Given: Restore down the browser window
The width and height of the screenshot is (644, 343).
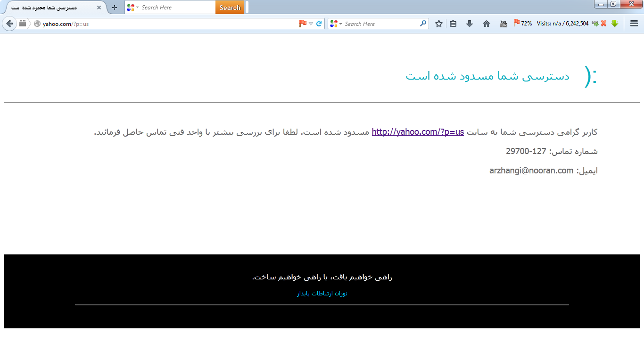Looking at the screenshot, I should [613, 4].
